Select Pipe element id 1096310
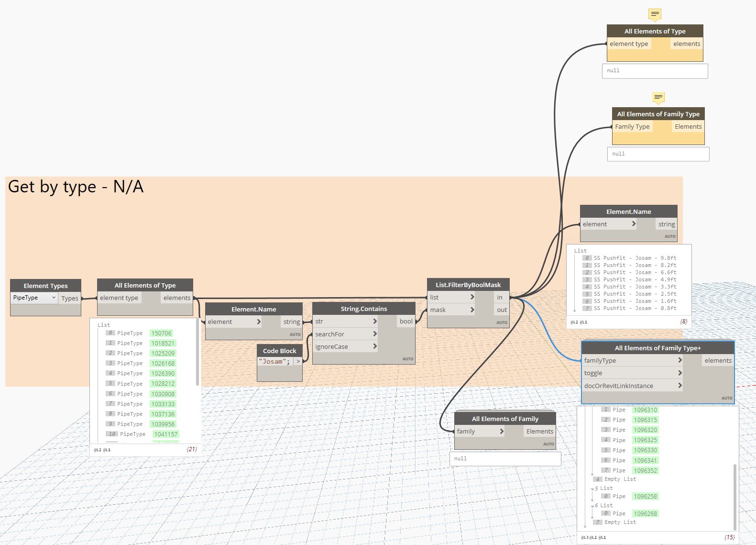The height and width of the screenshot is (545, 756). [645, 410]
